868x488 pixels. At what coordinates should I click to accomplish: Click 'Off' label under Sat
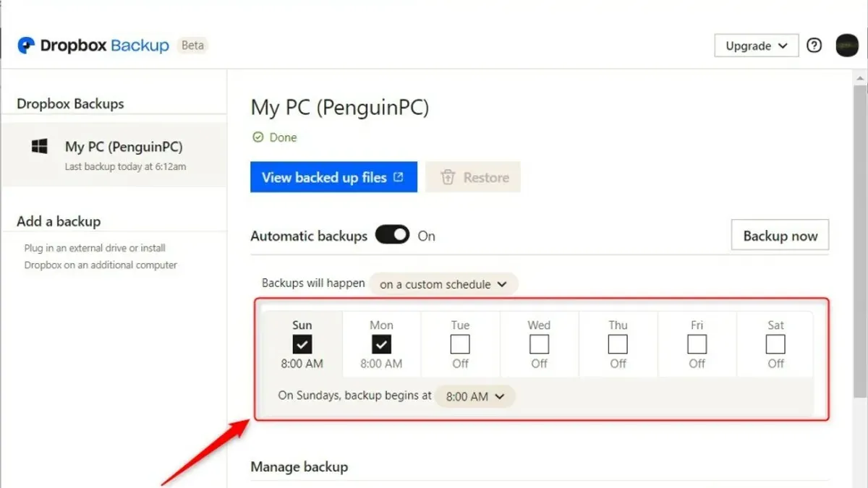click(x=775, y=364)
